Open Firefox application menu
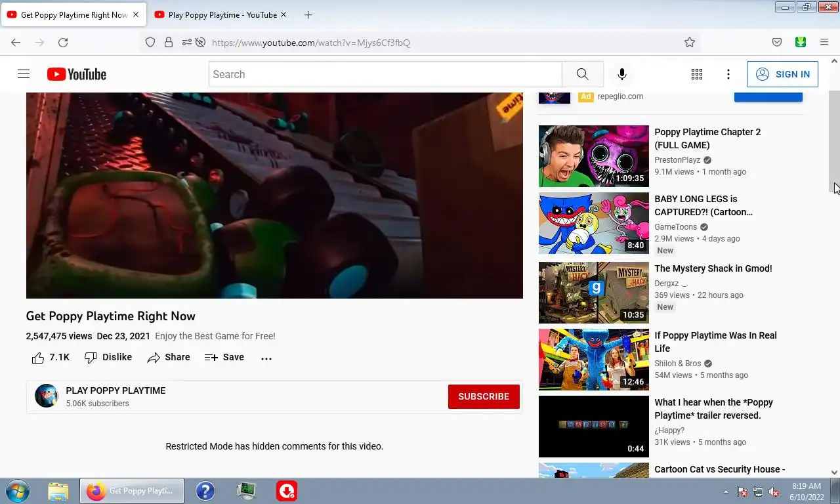The height and width of the screenshot is (504, 840). coord(824,42)
